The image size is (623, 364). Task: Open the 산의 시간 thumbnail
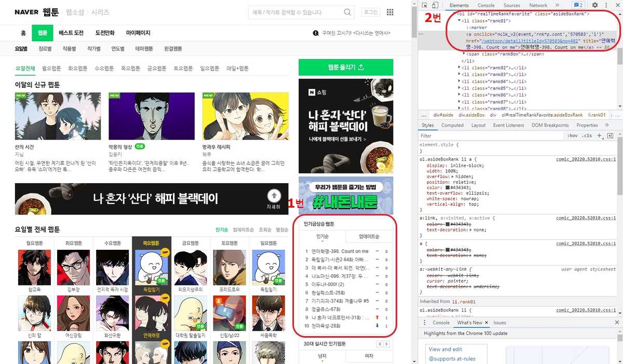coord(58,116)
